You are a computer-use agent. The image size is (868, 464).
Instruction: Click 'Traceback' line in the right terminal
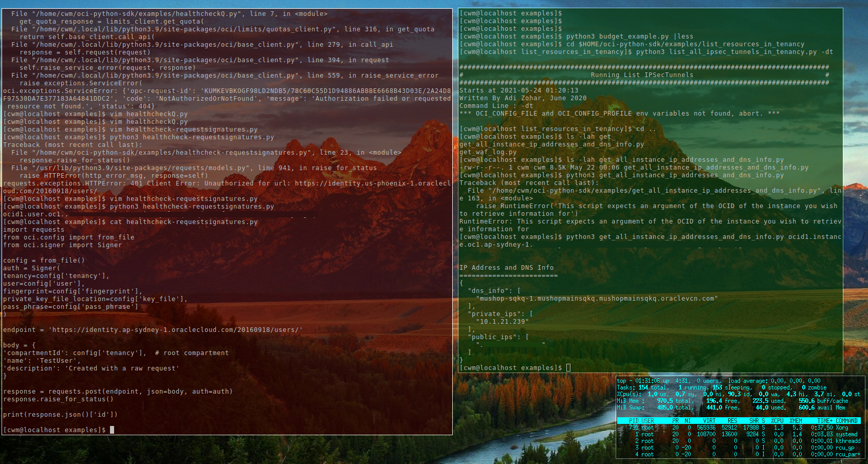(x=529, y=183)
